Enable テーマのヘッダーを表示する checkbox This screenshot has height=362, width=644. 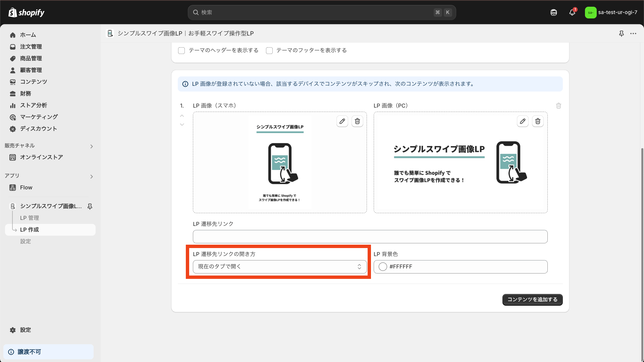[x=181, y=51]
